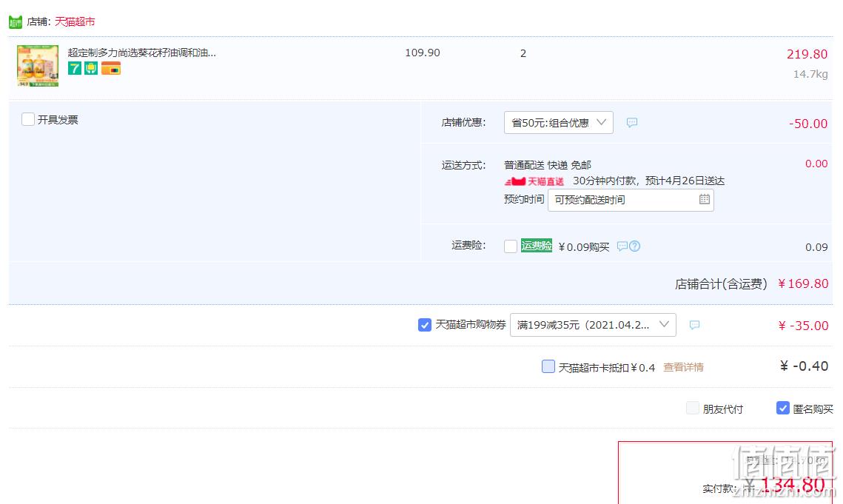Viewport: 843px width, 504px height.
Task: Open the calendar icon in delivery time field
Action: [705, 200]
